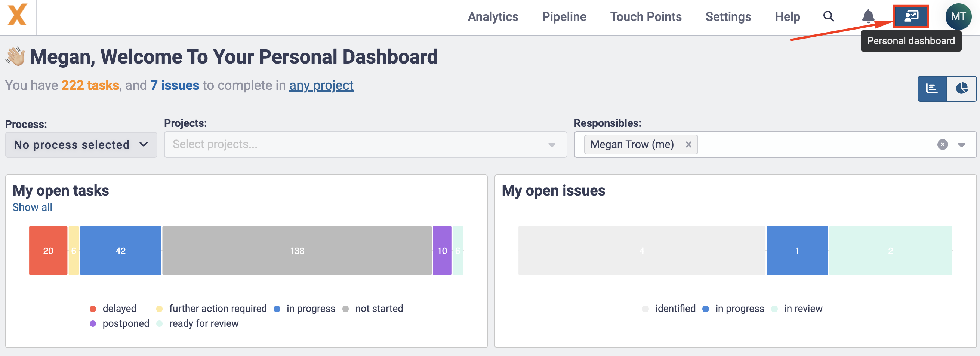Select the Touch Points menu item
Screen dimensions: 980x356
point(645,16)
